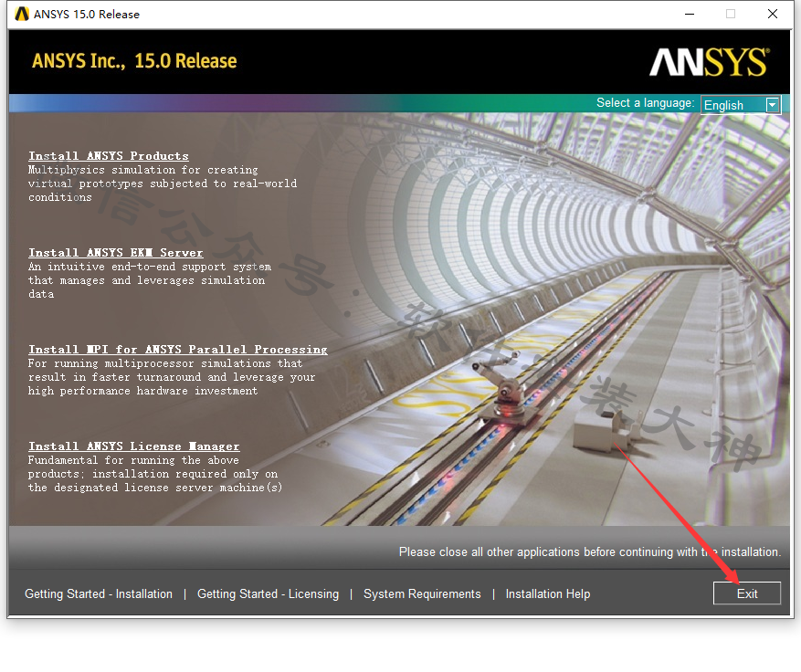Click the ANSYS logo in header
Screen dimensions: 801x672
tap(709, 62)
